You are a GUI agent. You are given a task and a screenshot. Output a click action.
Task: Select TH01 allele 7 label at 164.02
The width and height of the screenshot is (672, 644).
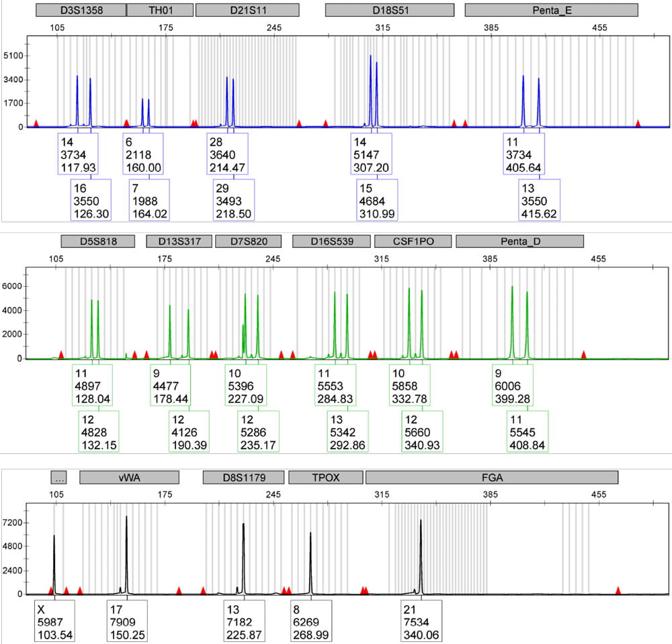(x=149, y=200)
